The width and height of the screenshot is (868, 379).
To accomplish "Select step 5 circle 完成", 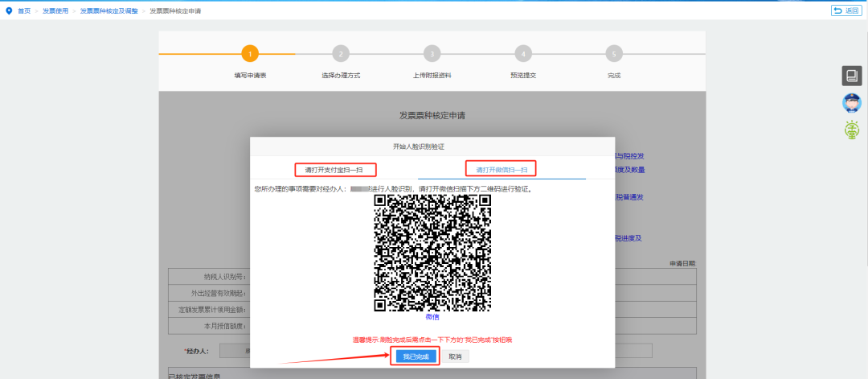I will pyautogui.click(x=614, y=54).
